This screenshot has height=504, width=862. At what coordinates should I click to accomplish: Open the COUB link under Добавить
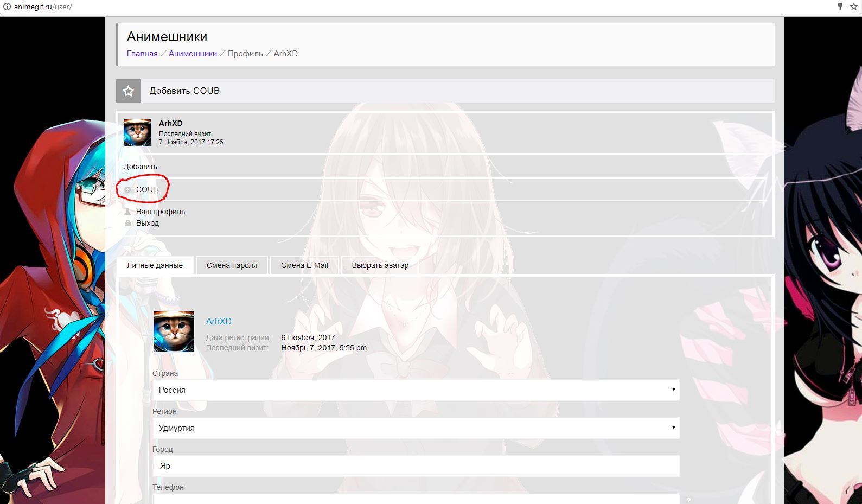(147, 189)
